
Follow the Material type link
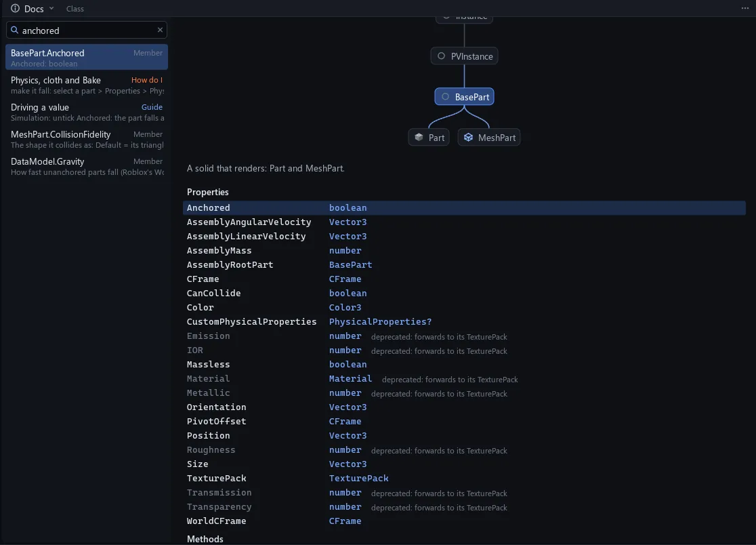pos(350,379)
